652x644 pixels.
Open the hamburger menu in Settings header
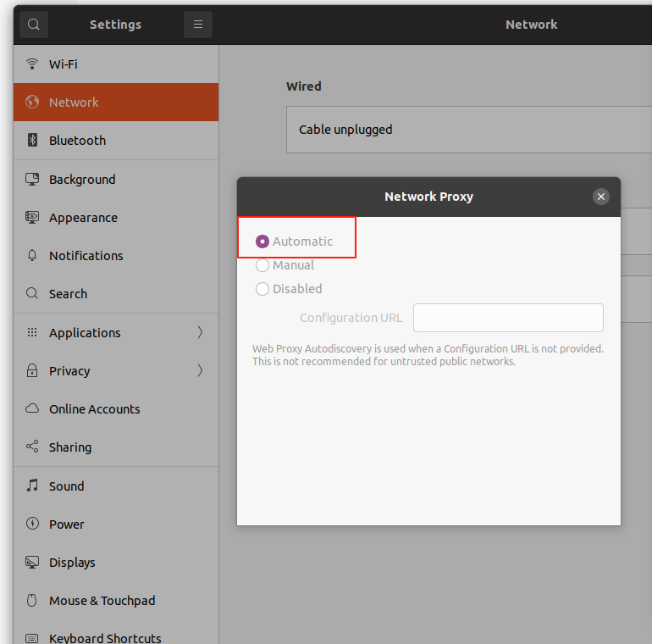tap(198, 25)
